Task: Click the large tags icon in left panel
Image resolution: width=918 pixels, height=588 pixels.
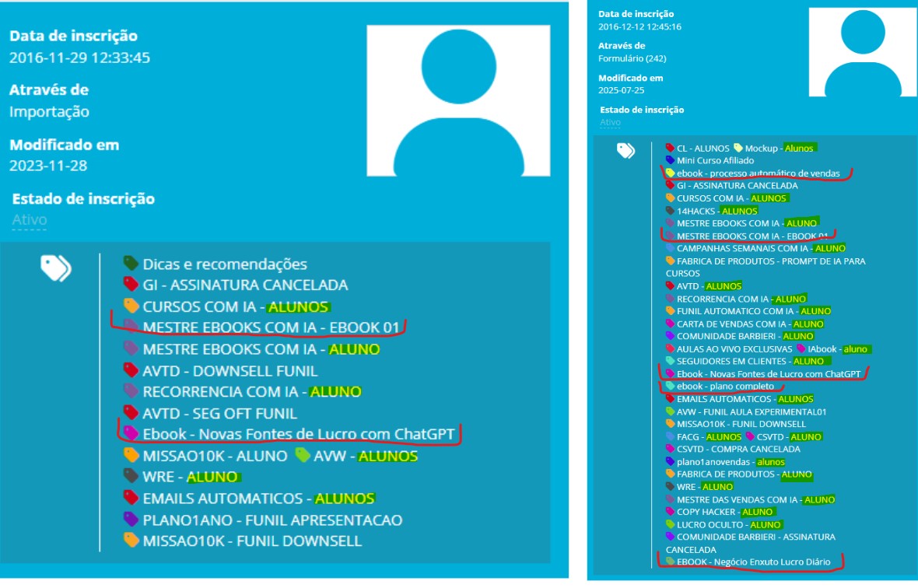Action: tap(55, 268)
